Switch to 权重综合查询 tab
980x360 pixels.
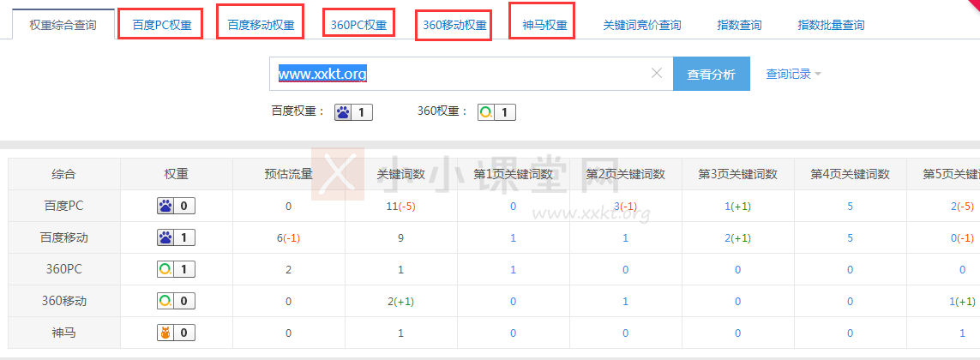coord(63,25)
